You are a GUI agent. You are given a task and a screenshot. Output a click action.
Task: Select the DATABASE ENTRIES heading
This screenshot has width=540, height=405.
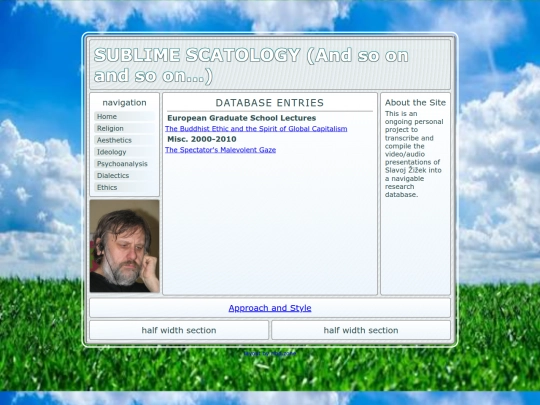click(270, 103)
